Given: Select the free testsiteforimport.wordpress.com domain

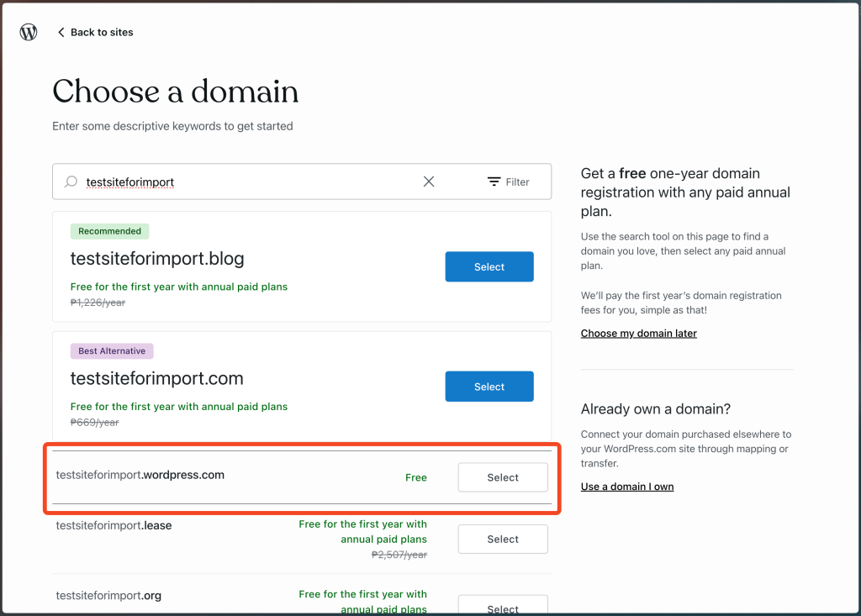Looking at the screenshot, I should [502, 477].
